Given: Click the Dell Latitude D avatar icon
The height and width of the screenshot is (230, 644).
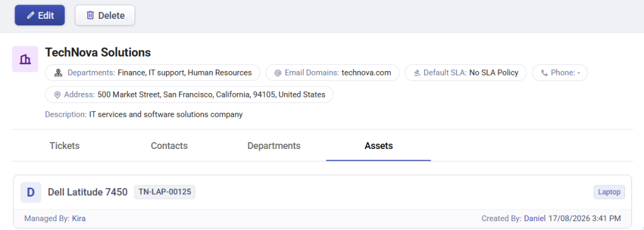Looking at the screenshot, I should [x=31, y=192].
